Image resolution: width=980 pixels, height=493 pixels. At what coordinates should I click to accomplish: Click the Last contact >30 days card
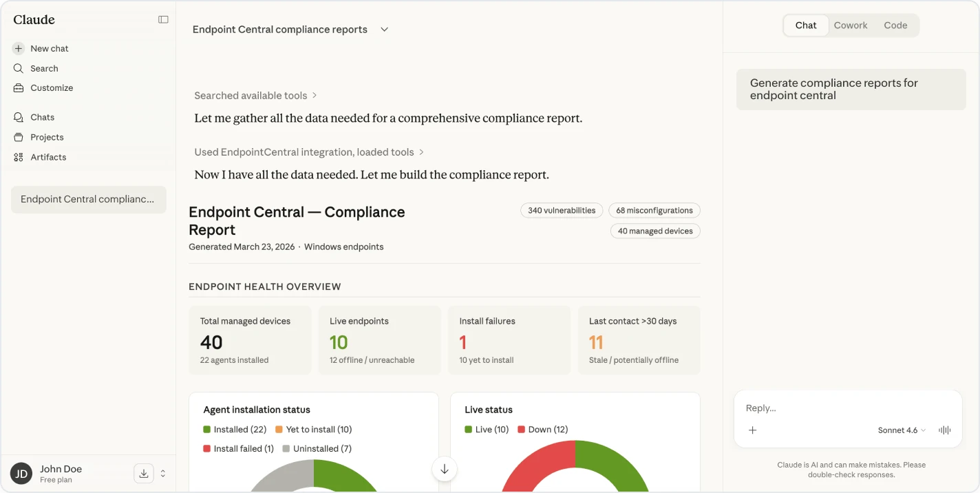[x=639, y=340]
